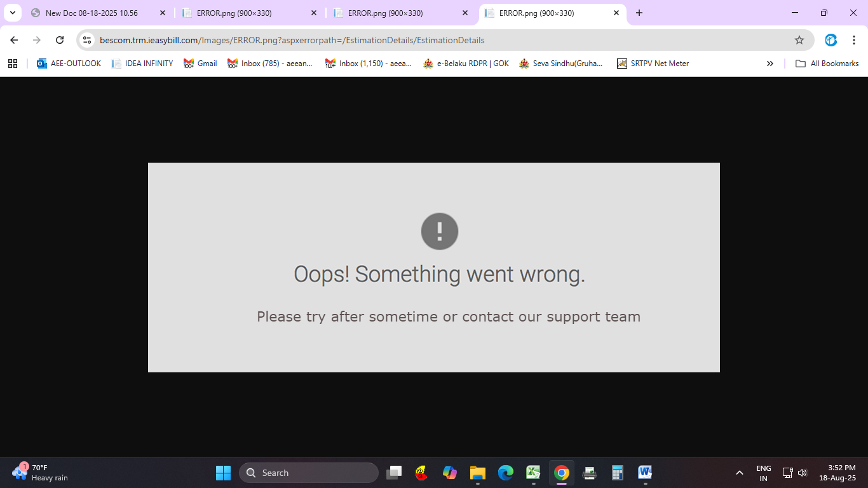Open the apps grid icon in bookmarks bar
The width and height of the screenshot is (868, 488).
tap(13, 64)
